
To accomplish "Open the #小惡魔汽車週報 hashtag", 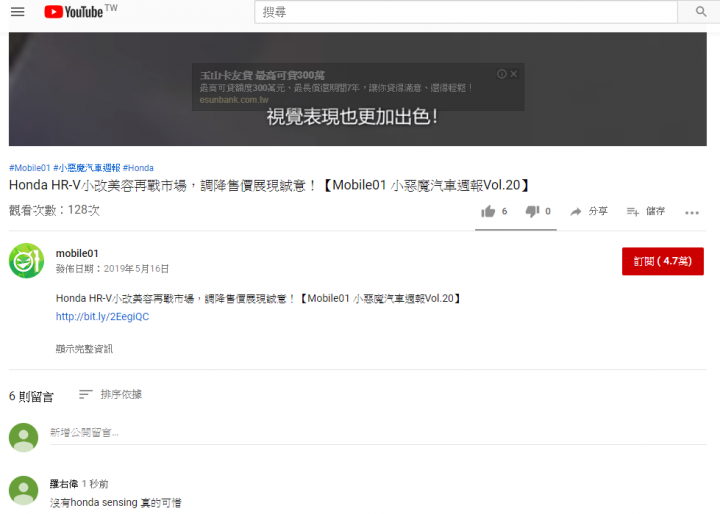I will 87,168.
